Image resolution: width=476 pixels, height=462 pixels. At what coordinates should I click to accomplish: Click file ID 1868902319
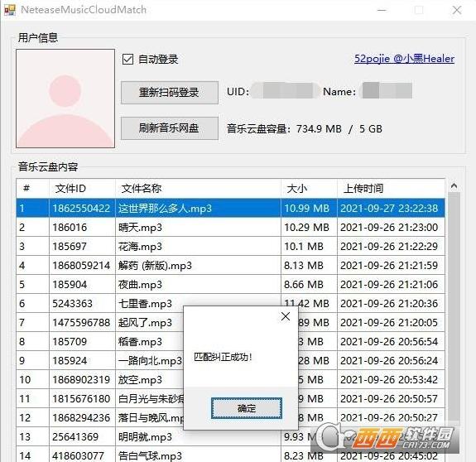click(x=81, y=379)
